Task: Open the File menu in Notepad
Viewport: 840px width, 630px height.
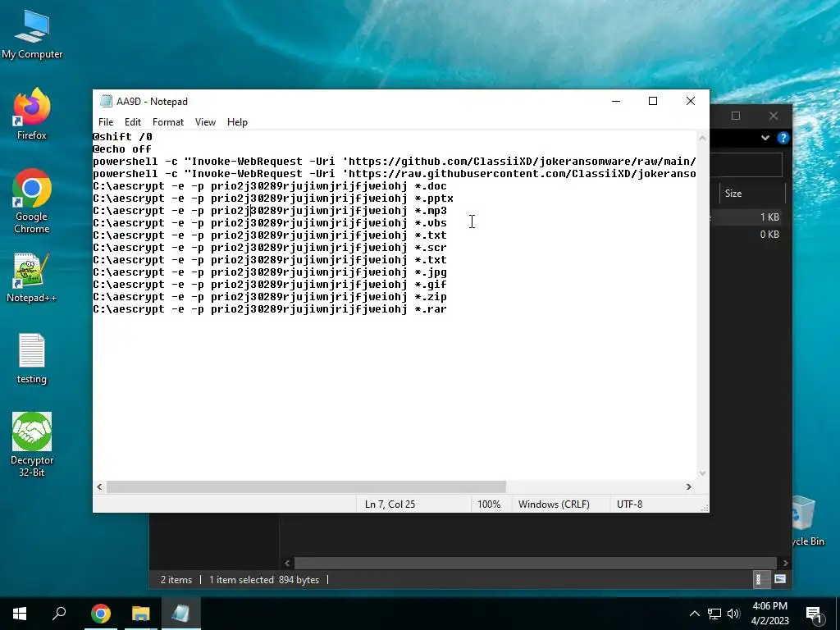Action: pyautogui.click(x=106, y=122)
